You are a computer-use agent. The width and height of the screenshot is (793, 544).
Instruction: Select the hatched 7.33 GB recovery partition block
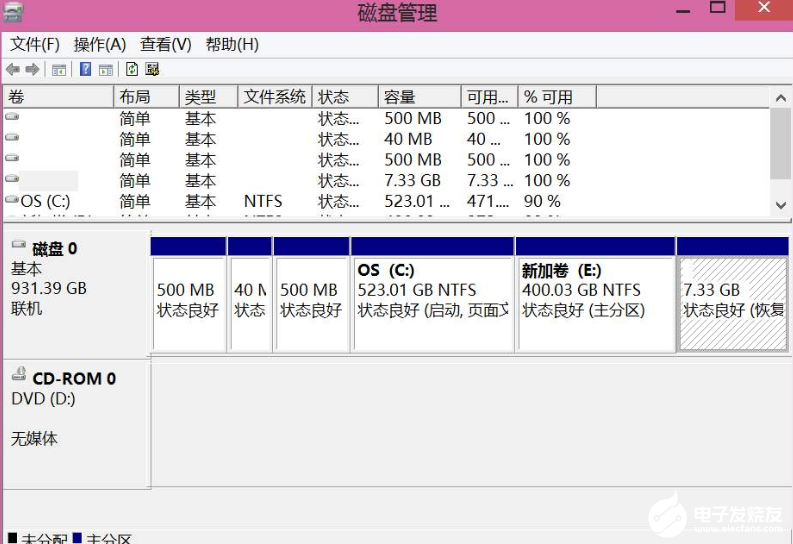pyautogui.click(x=733, y=294)
